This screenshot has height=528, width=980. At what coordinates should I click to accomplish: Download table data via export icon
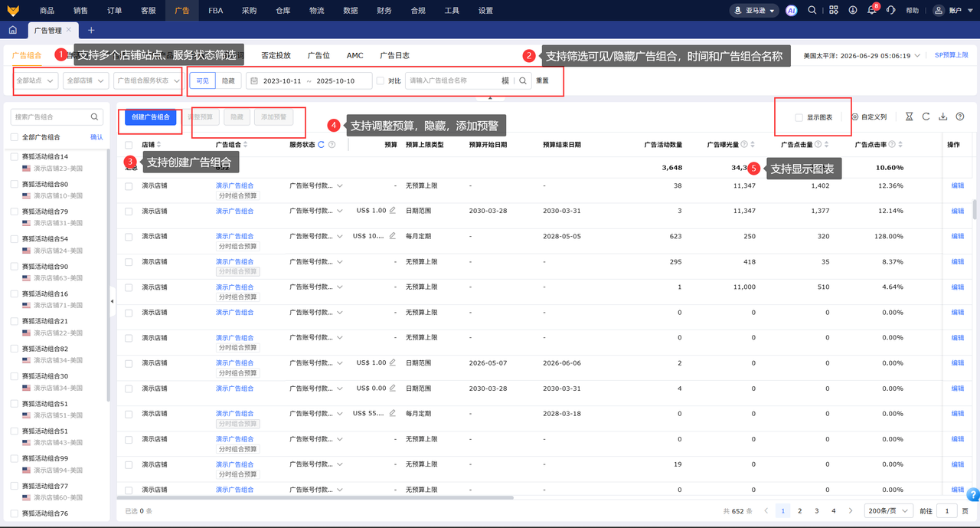pos(943,117)
